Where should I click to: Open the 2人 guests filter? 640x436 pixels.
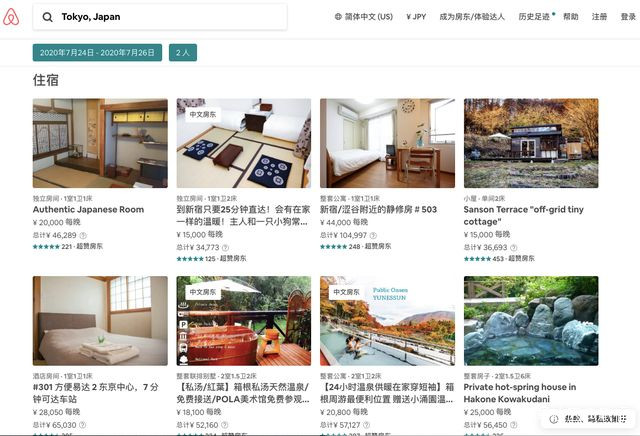coord(183,53)
